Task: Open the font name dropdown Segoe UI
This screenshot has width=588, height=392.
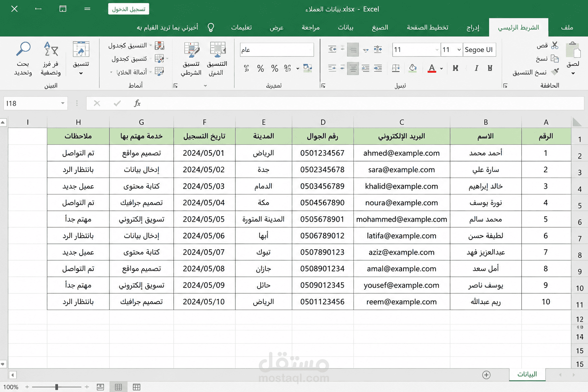Action: [x=479, y=50]
